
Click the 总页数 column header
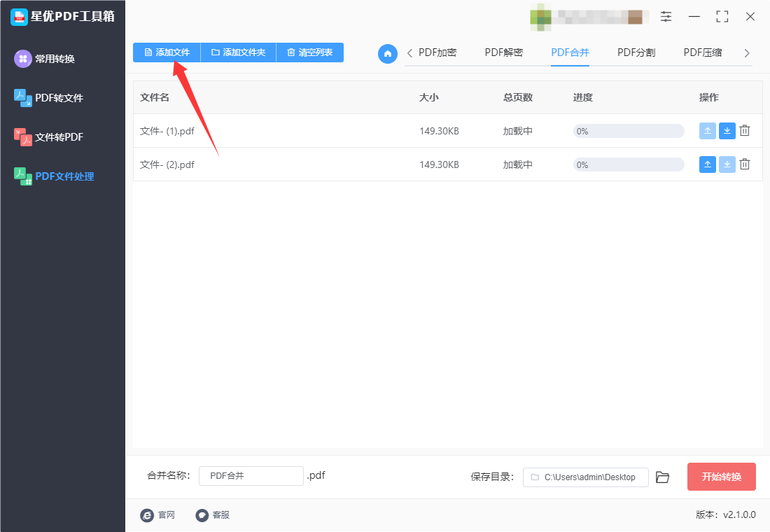(x=517, y=97)
